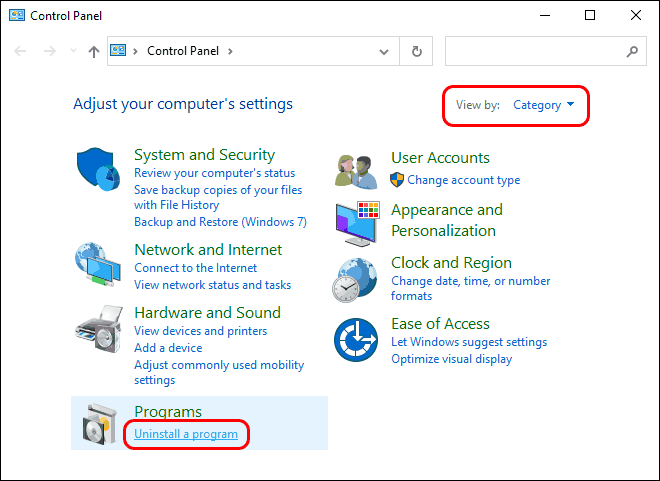Click Change date, time, or number formats
The image size is (660, 481).
471,288
